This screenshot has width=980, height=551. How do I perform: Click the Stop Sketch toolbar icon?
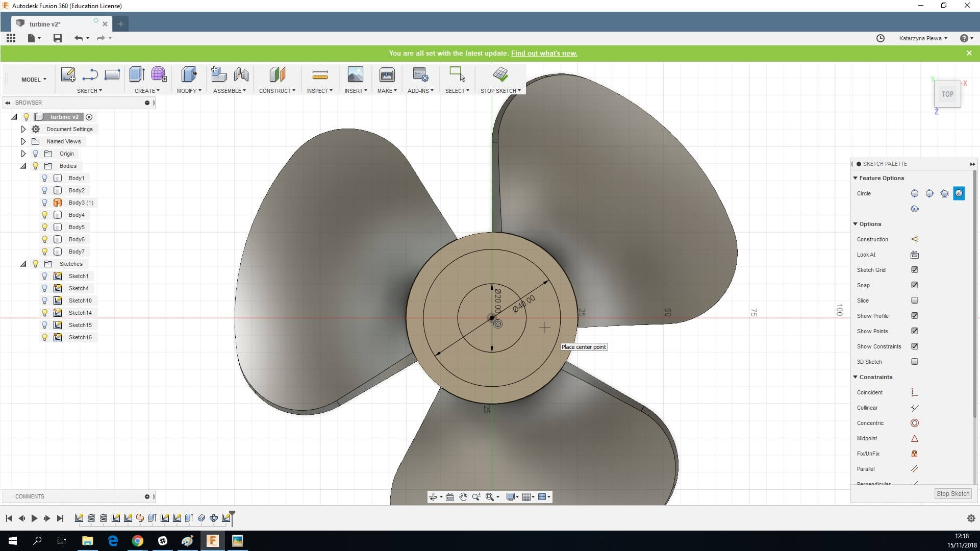click(500, 74)
